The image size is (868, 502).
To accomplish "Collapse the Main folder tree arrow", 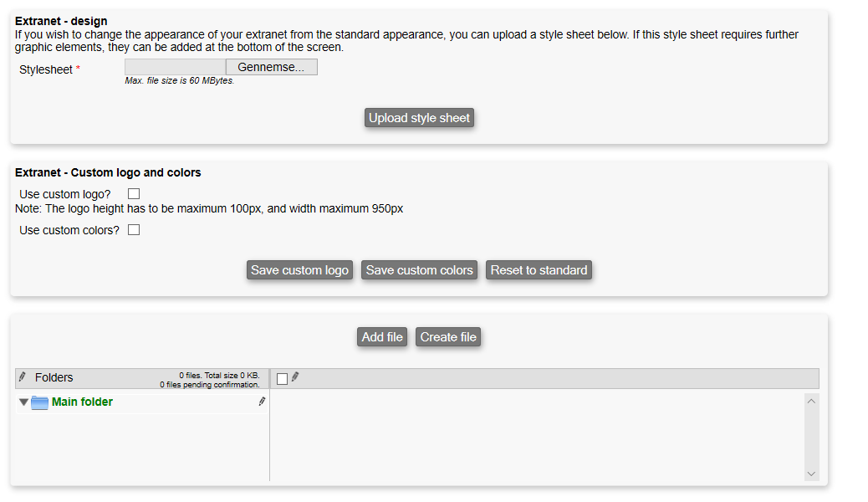I will [23, 402].
